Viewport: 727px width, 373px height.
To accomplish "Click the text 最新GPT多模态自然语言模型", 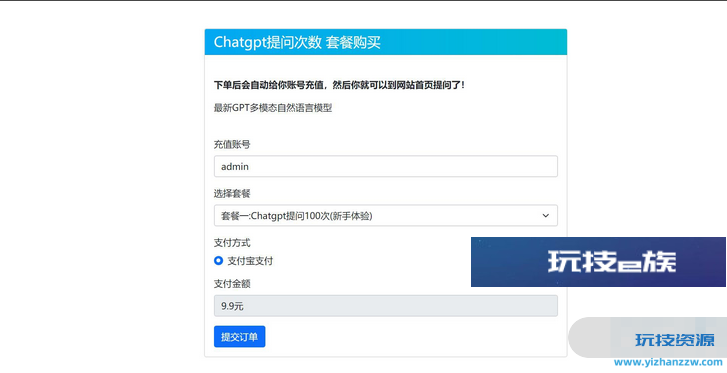I will (273, 108).
